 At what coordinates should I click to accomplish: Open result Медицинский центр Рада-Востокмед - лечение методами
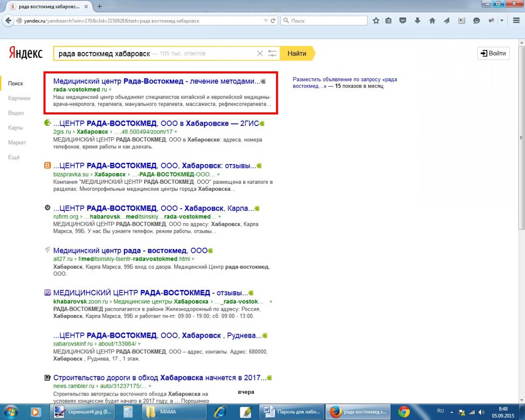pyautogui.click(x=157, y=81)
